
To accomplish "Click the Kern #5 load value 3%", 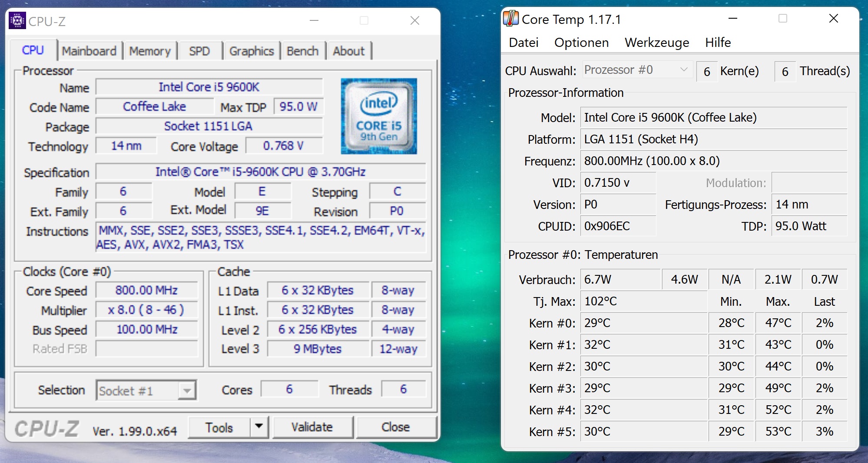I will (825, 431).
